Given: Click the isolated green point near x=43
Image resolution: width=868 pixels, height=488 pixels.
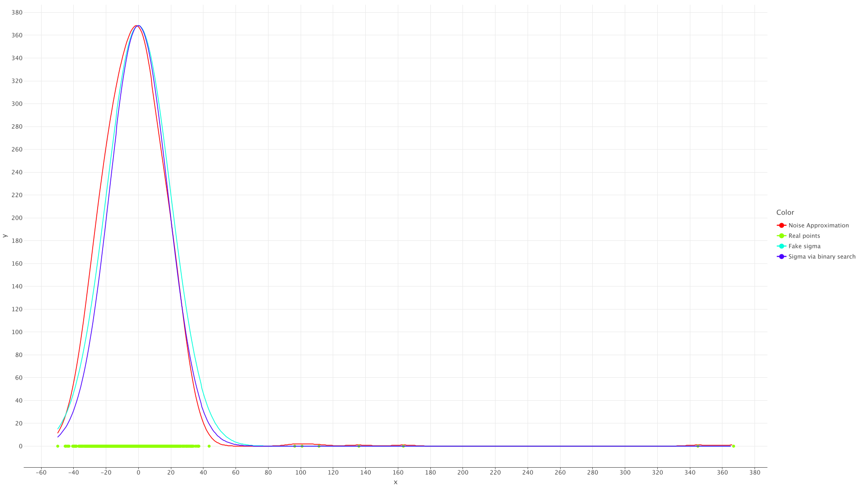Looking at the screenshot, I should click(x=209, y=446).
